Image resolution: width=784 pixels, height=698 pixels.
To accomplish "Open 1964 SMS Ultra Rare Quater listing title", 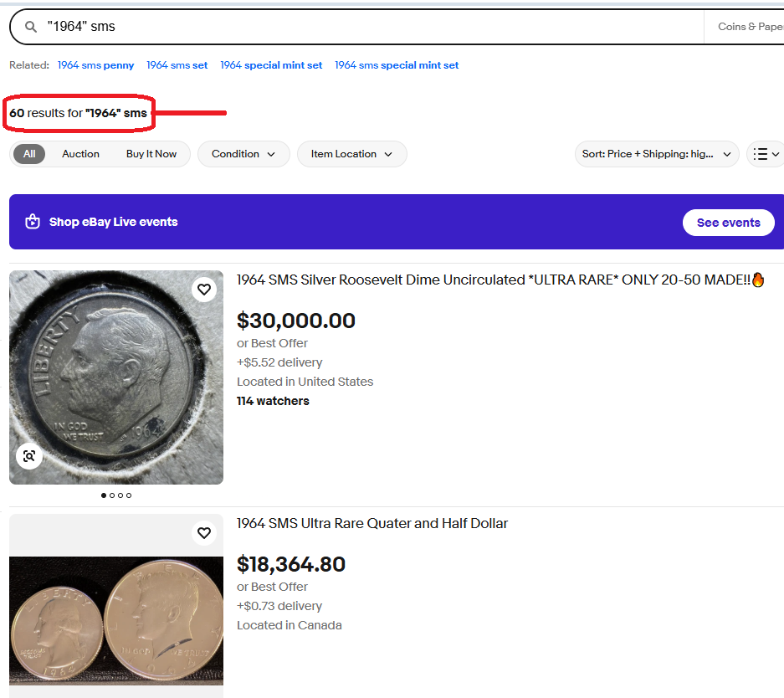I will [x=372, y=524].
